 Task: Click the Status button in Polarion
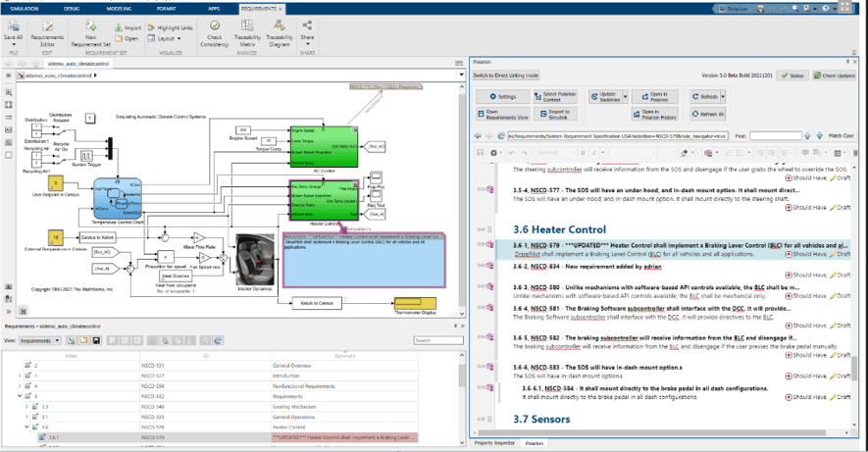793,75
